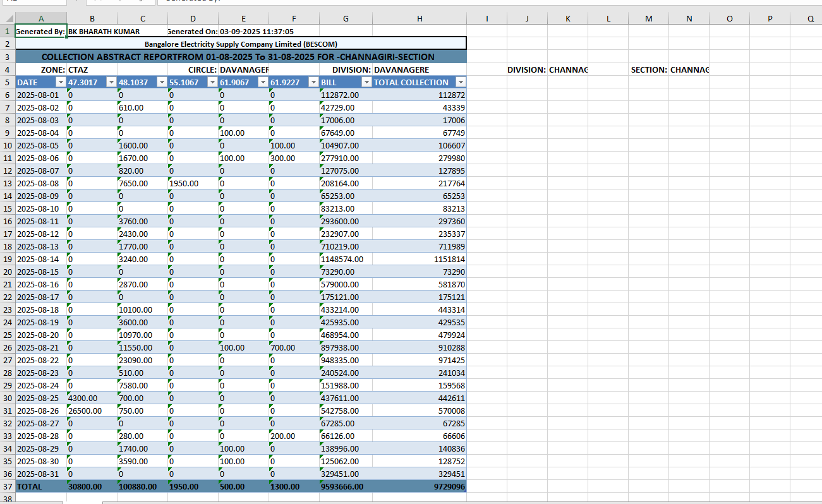This screenshot has width=822, height=504.
Task: Click the BESCOM company title cell
Action: coord(241,44)
